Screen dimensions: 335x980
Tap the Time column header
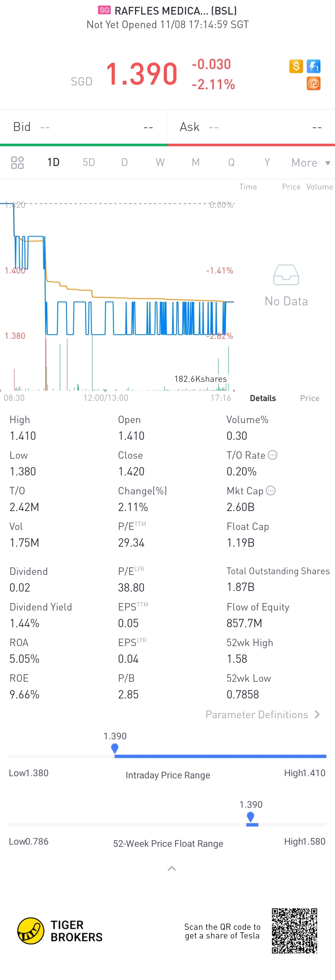click(248, 187)
